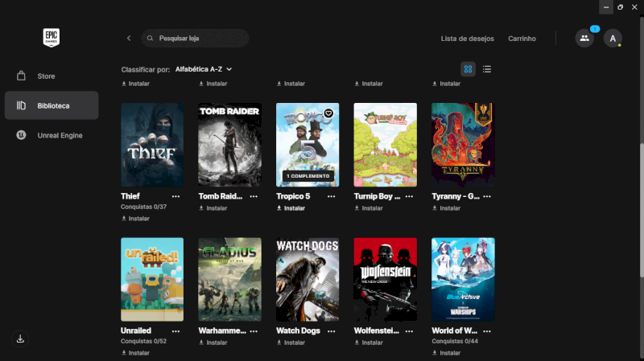Open Tomb Raider game cover

(x=229, y=145)
